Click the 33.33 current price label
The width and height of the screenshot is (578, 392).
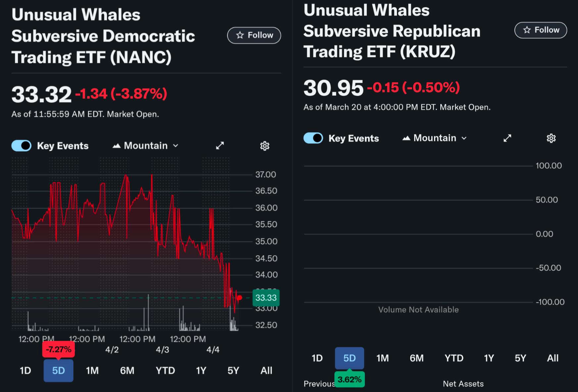point(266,298)
